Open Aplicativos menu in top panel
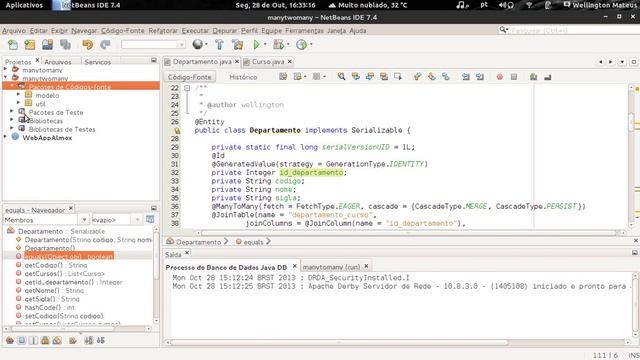 24,5
